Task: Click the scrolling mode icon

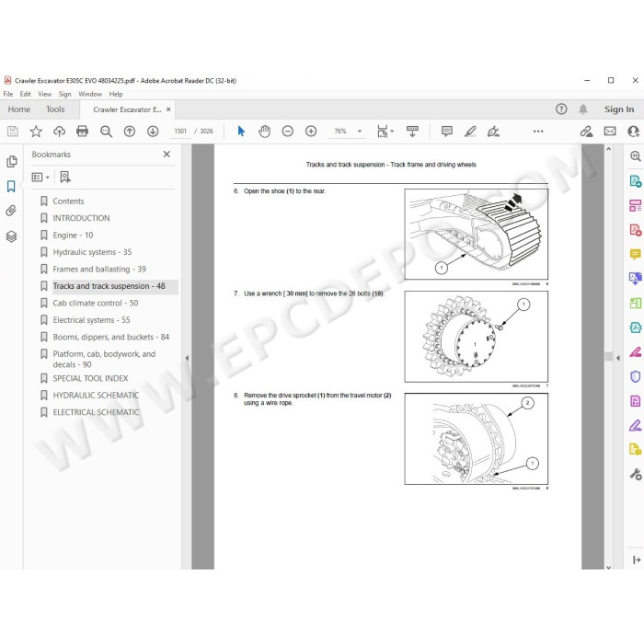Action: [412, 132]
